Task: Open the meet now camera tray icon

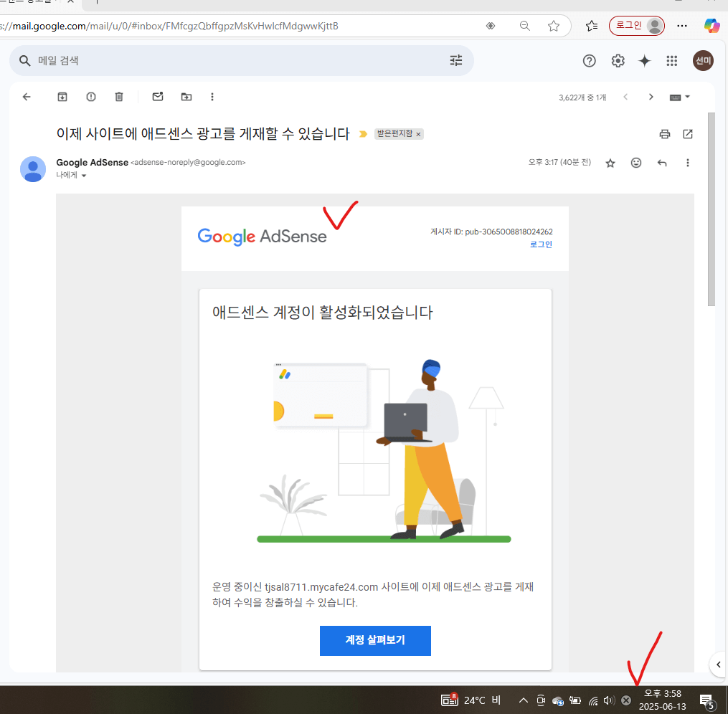Action: click(x=540, y=700)
